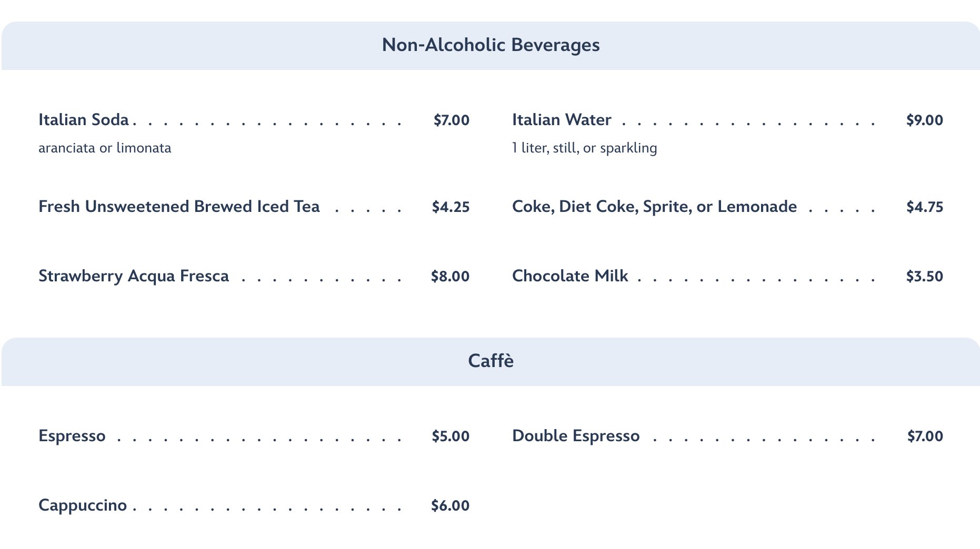Image resolution: width=980 pixels, height=549 pixels.
Task: Select the Double Espresso item
Action: [x=576, y=436]
